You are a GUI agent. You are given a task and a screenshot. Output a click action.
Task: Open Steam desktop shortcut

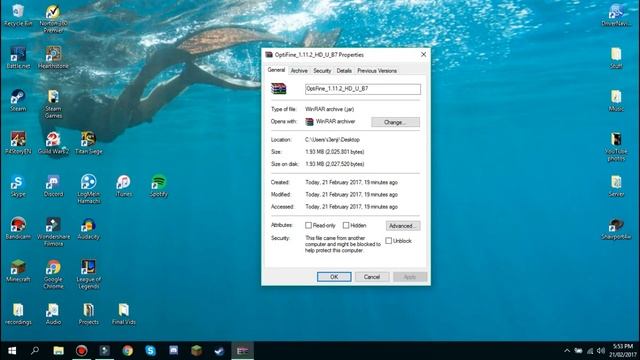point(18,100)
